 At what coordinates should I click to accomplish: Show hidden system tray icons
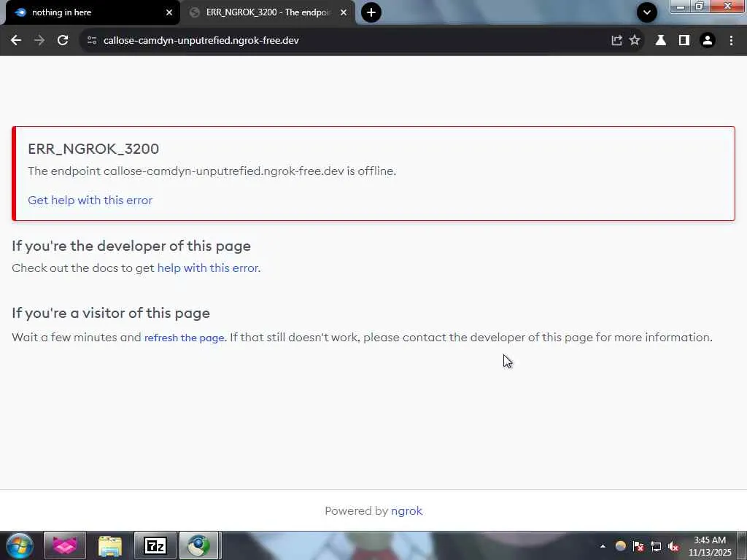point(603,546)
